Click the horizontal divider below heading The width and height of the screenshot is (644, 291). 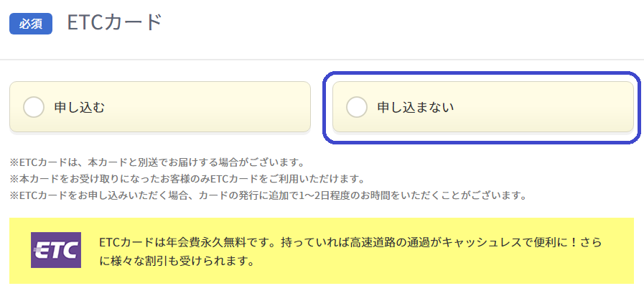point(322,60)
